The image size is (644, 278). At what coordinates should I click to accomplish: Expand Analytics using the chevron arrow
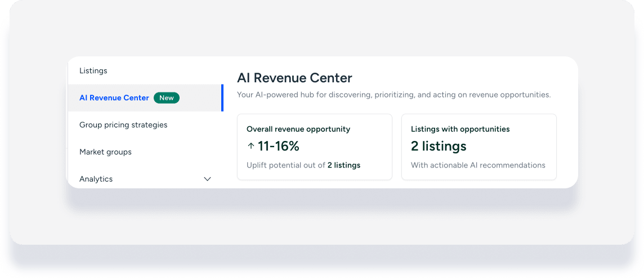(207, 179)
